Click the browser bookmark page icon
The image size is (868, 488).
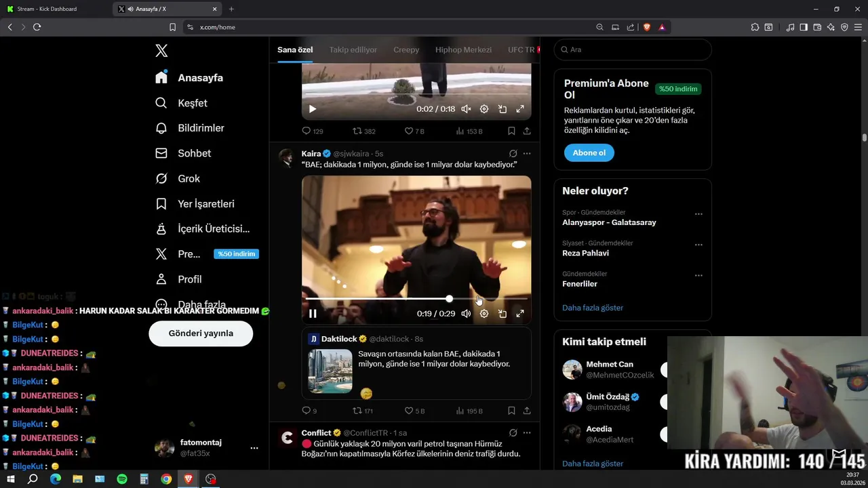coord(172,27)
